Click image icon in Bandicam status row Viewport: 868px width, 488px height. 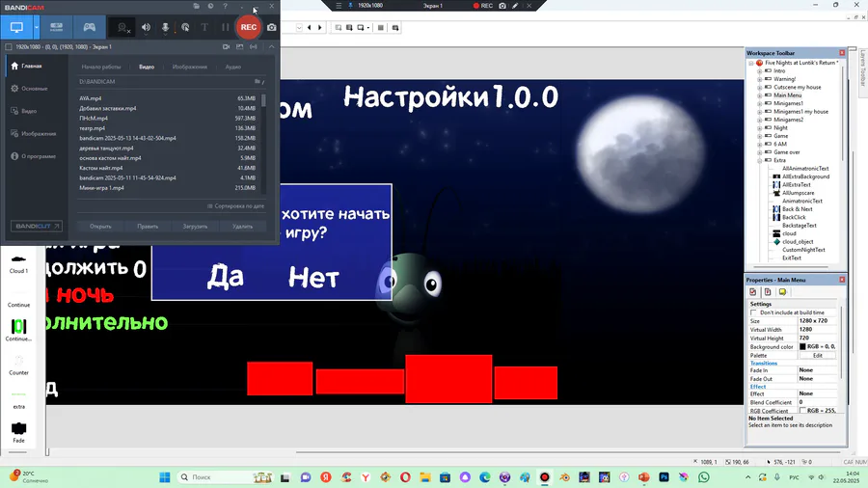(x=240, y=47)
